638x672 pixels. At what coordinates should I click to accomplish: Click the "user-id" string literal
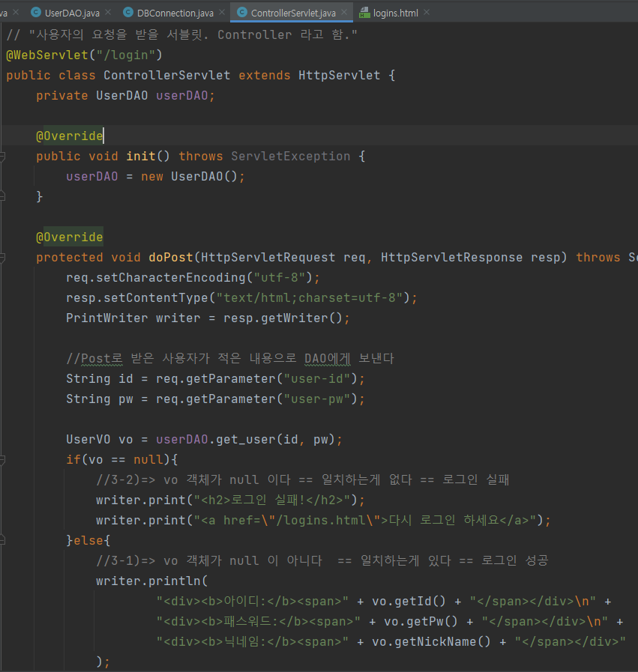click(320, 378)
